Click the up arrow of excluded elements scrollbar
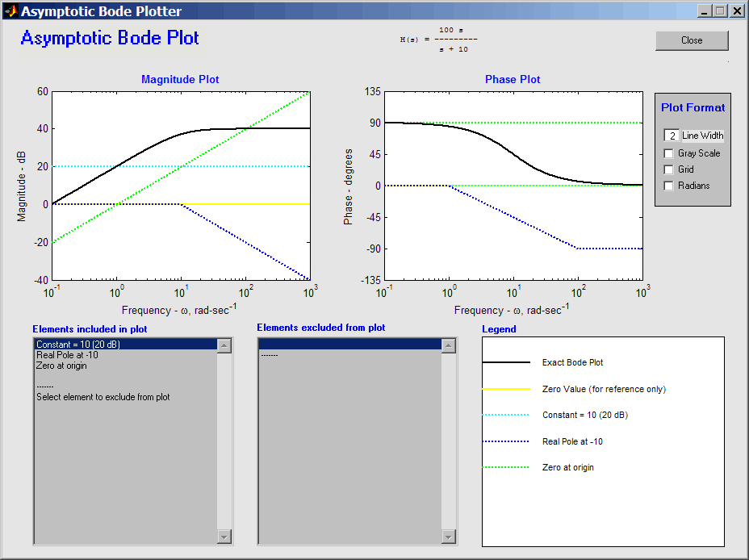Viewport: 749px width, 560px height. coord(449,345)
